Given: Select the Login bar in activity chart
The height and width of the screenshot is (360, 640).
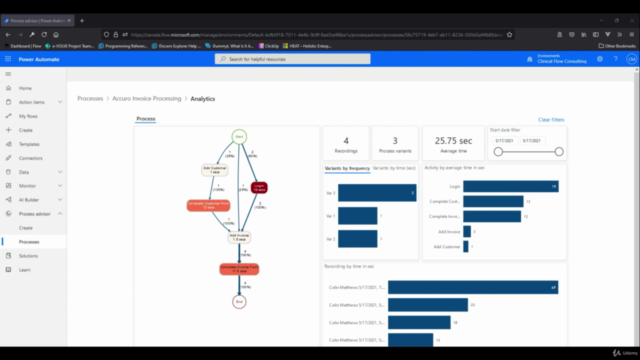Looking at the screenshot, I should tap(511, 187).
